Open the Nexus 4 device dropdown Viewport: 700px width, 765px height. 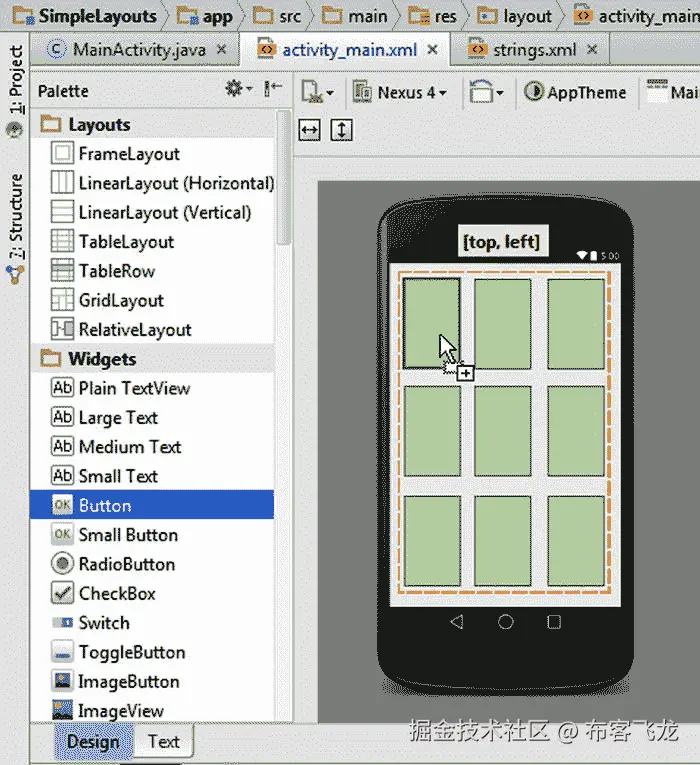tap(400, 92)
